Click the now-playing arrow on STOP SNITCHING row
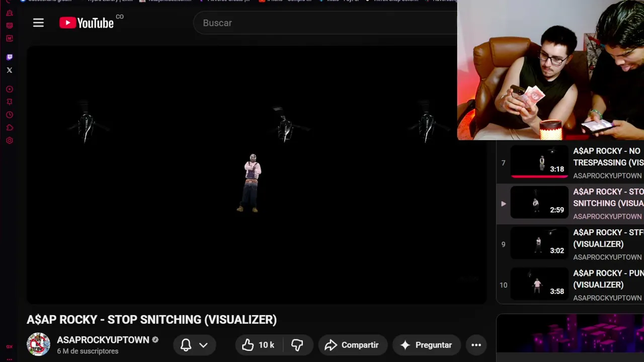This screenshot has width=644, height=362. tap(503, 204)
